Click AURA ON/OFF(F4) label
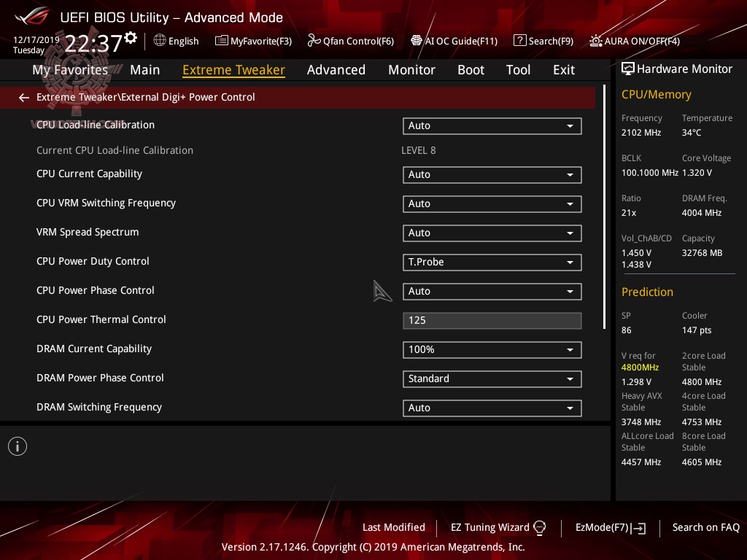The image size is (747, 560). pos(642,41)
